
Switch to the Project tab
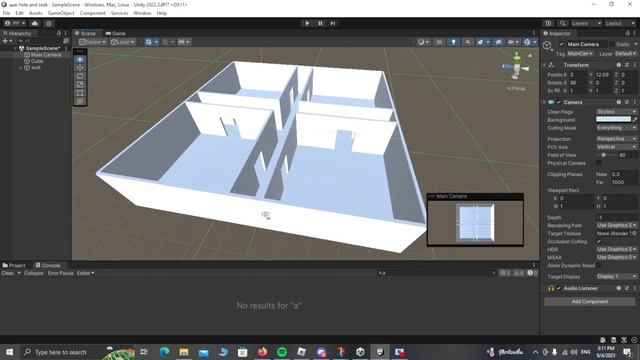click(14, 265)
